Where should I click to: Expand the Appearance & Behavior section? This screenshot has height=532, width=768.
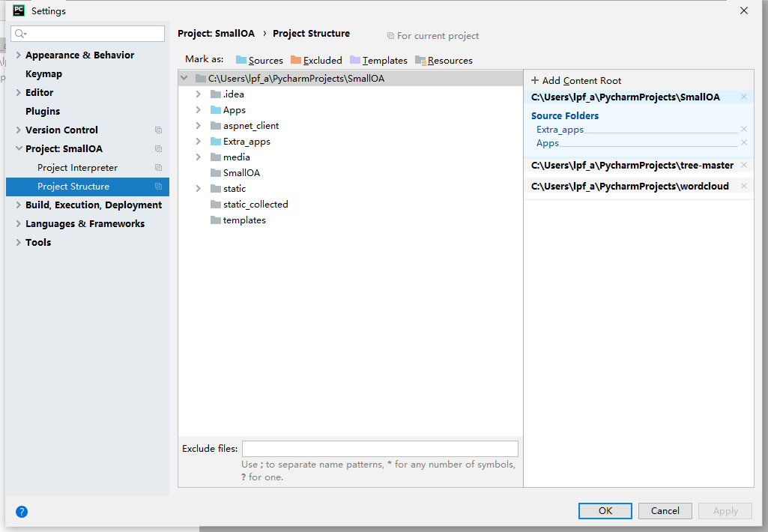tap(18, 55)
